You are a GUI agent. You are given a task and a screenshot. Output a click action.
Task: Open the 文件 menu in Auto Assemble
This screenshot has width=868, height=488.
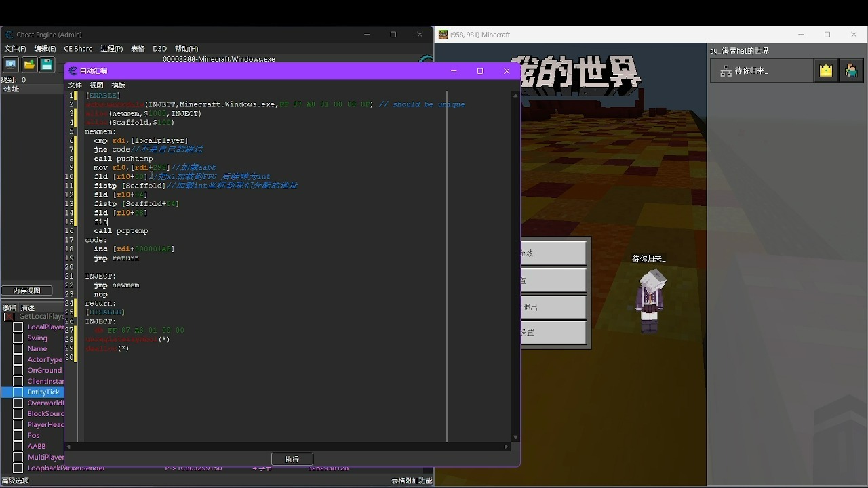[75, 85]
